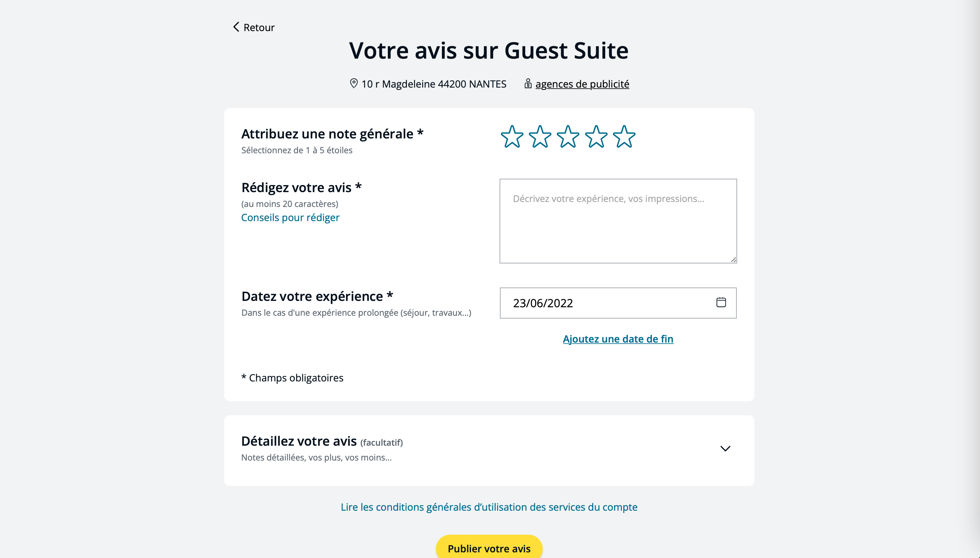
Task: Click the experience date field 23/06/2022
Action: point(606,303)
